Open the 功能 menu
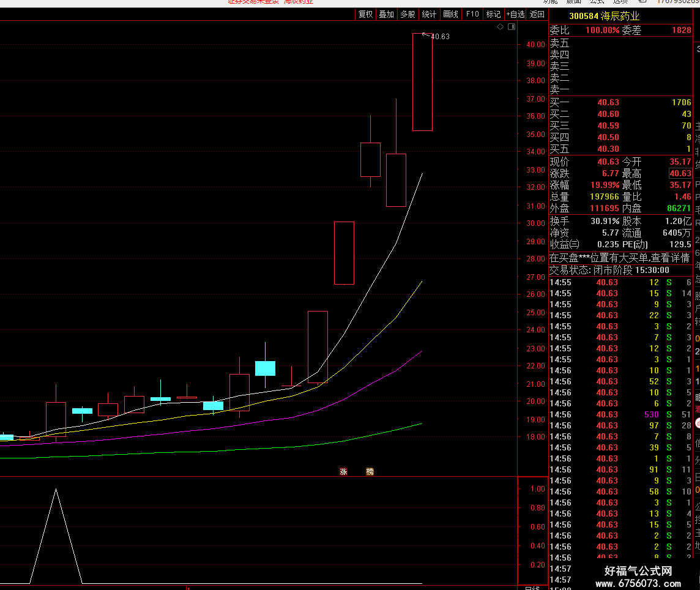The height and width of the screenshot is (590, 700). [x=550, y=2]
